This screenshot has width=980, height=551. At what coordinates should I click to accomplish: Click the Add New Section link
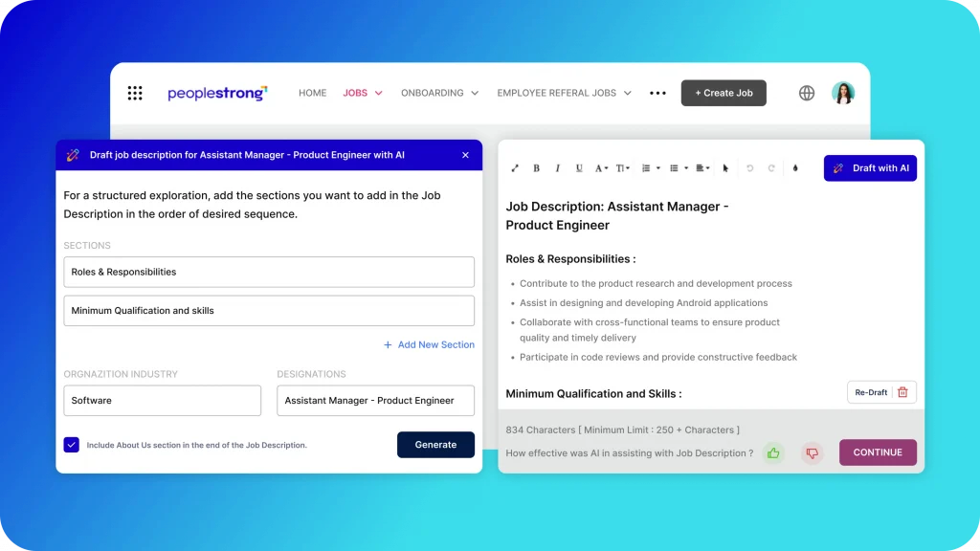429,344
